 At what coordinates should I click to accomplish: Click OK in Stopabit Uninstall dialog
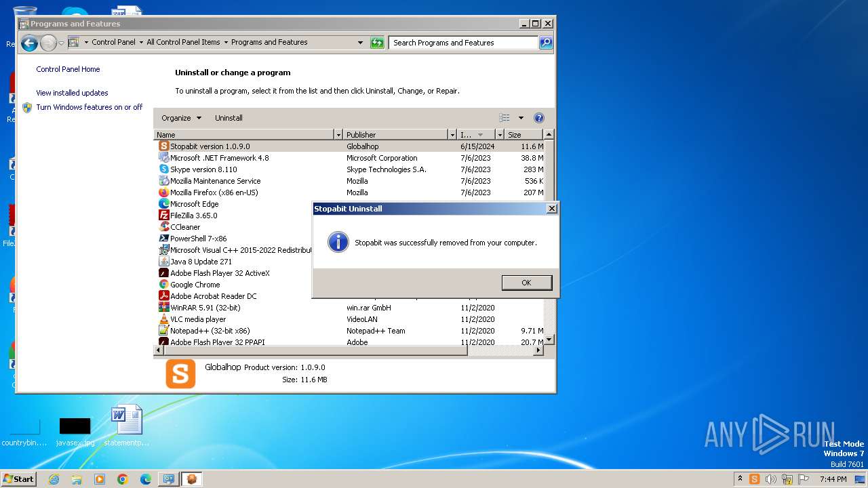tap(527, 283)
